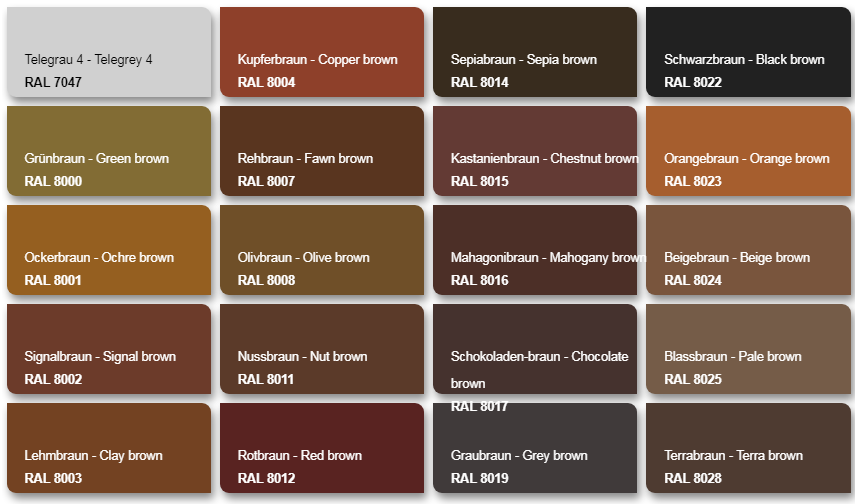
Task: Choose the Kastanienbraun Chestnut brown RAL 8015 swatch
Action: coord(535,151)
